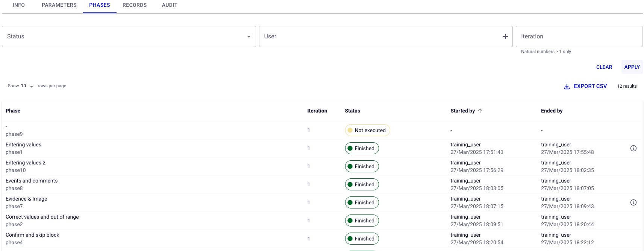Go to the RECORDS tab
The height and width of the screenshot is (251, 644).
point(135,5)
